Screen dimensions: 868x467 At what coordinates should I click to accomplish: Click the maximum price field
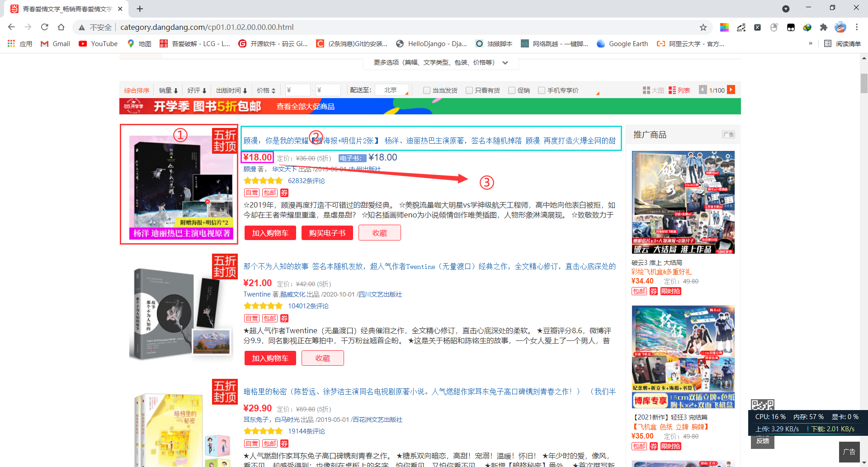(328, 90)
